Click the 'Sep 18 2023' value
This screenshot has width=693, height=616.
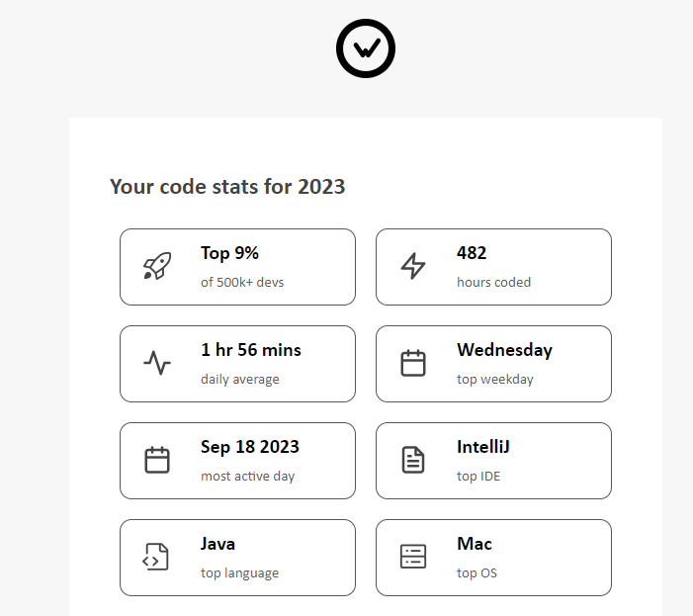click(x=250, y=447)
